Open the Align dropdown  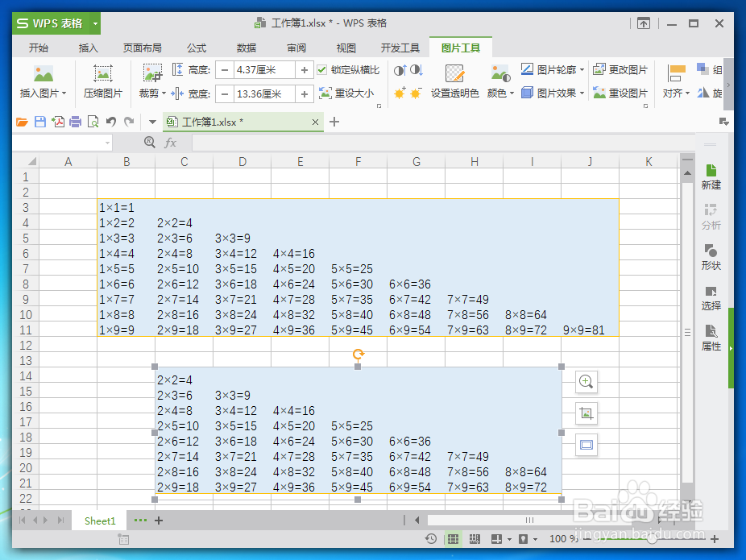(676, 93)
